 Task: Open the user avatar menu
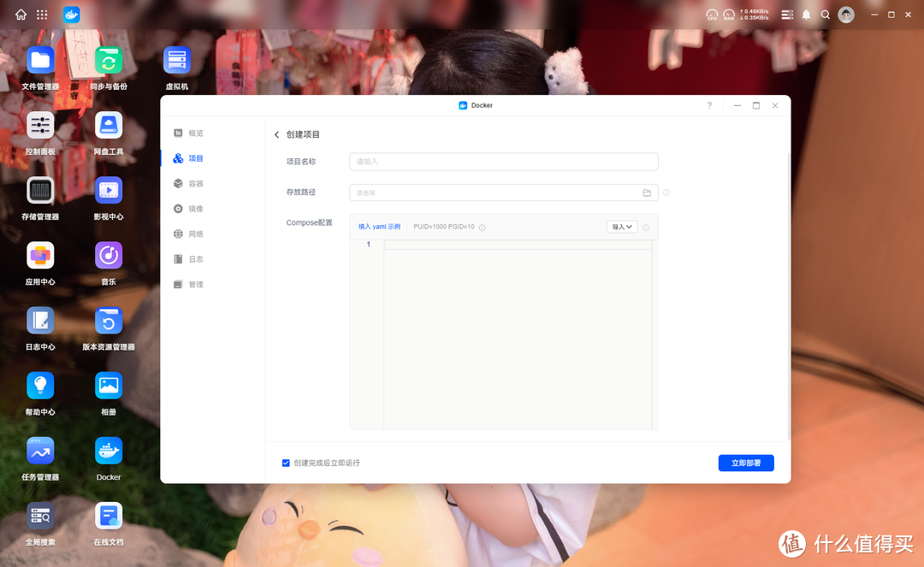(x=846, y=15)
